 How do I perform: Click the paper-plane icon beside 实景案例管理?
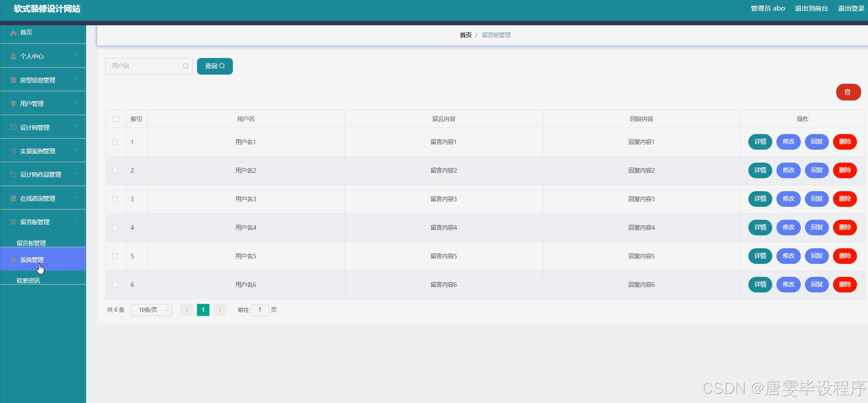[x=13, y=151]
